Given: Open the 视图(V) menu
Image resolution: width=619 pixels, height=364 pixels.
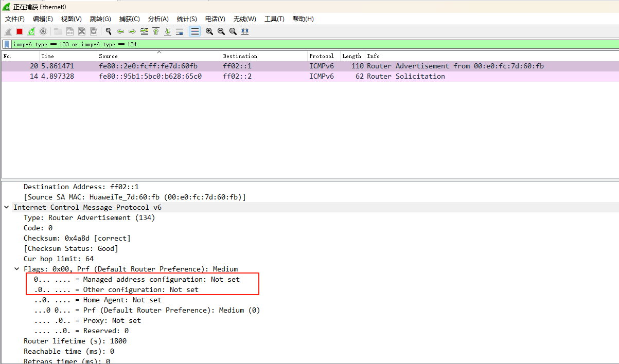Looking at the screenshot, I should pos(71,19).
